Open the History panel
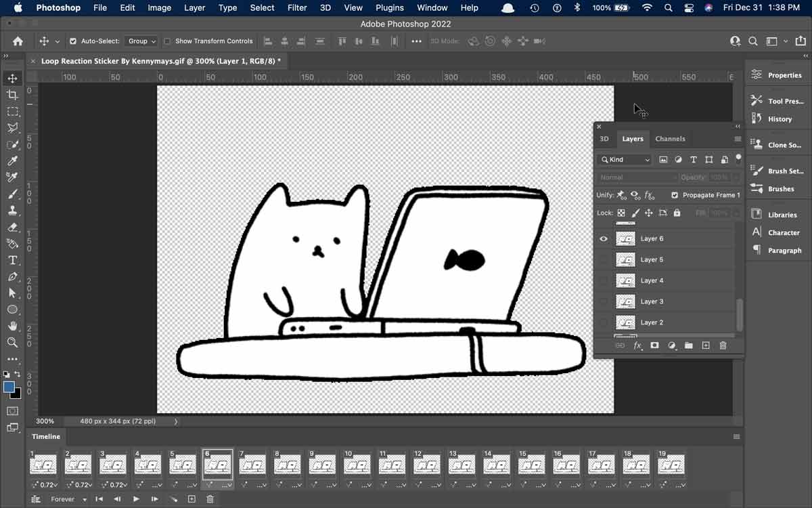 771,119
